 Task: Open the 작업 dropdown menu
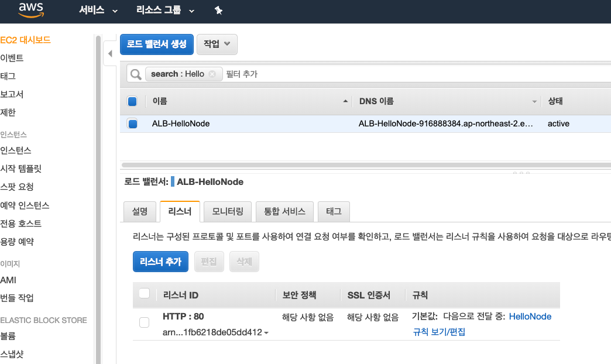pos(217,44)
